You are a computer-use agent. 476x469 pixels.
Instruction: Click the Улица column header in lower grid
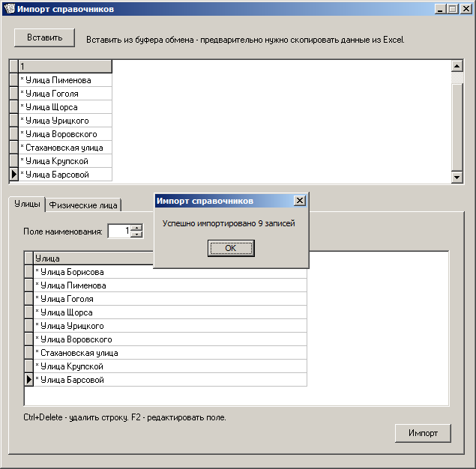pos(169,258)
